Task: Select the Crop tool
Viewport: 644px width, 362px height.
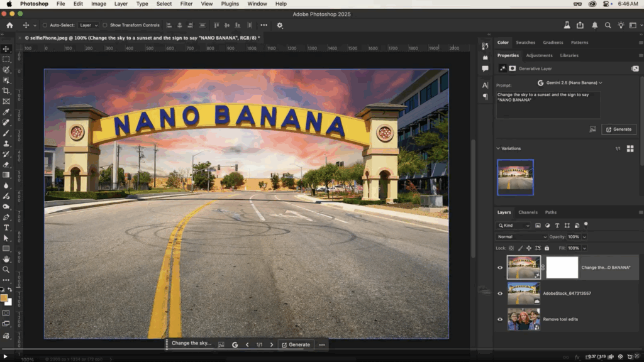Action: (x=6, y=91)
